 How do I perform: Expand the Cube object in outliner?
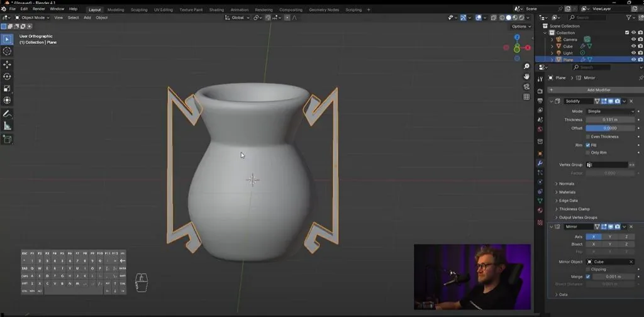pos(552,47)
